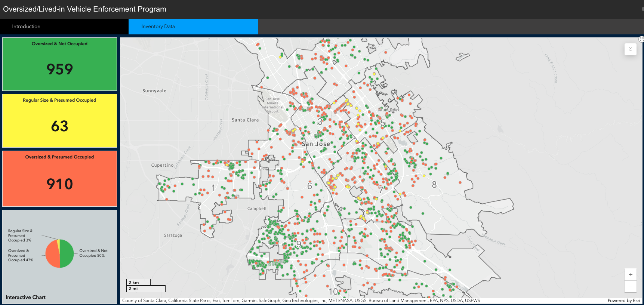The image size is (644, 305).
Task: Click the green pie slice Not Occupied 50%
Action: [67, 254]
